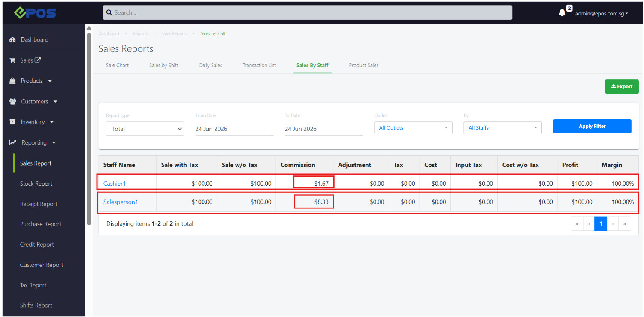644x317 pixels.
Task: Click Cashier1 commission value $1.67
Action: [321, 184]
